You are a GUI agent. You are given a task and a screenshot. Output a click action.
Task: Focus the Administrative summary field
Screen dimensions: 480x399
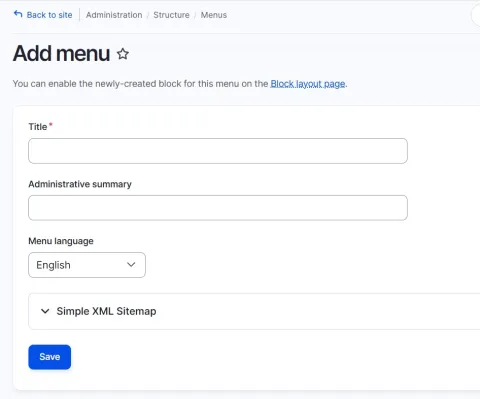pos(218,208)
